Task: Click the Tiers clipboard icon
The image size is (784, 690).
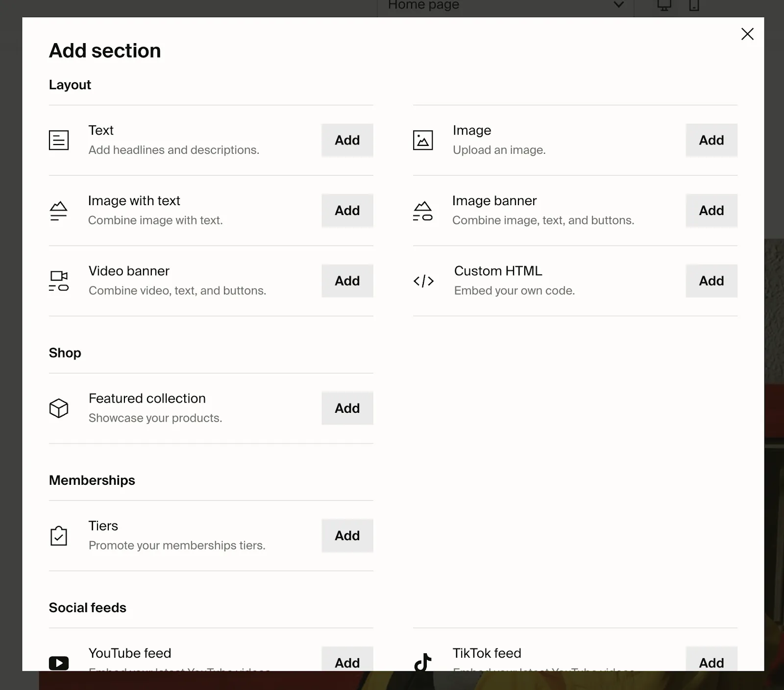Action: tap(59, 536)
